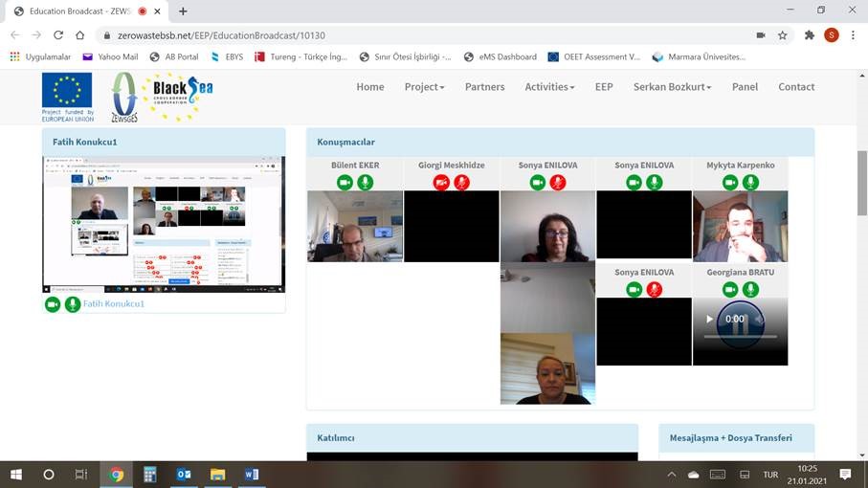Viewport: 868px width, 488px height.
Task: Open the Serkan Bozkurt user menu
Action: coord(672,87)
